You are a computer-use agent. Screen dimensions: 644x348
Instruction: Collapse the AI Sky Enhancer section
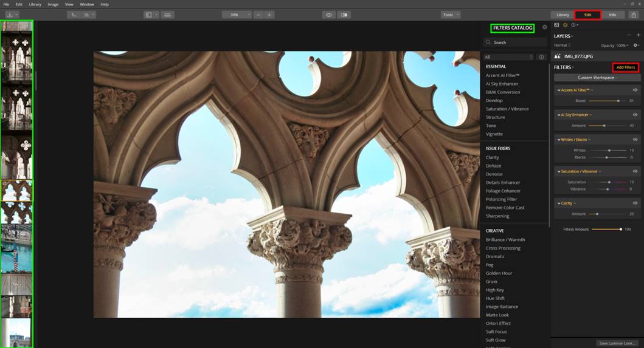[559, 115]
